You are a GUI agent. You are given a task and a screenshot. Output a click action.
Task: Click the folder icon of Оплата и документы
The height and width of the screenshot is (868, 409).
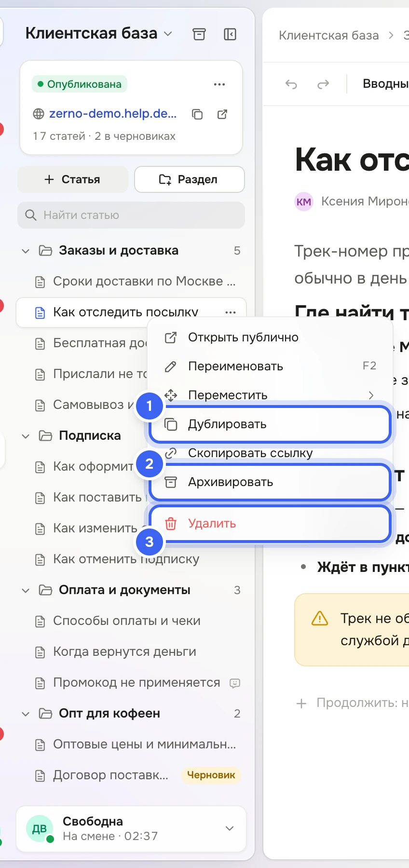[x=45, y=590]
